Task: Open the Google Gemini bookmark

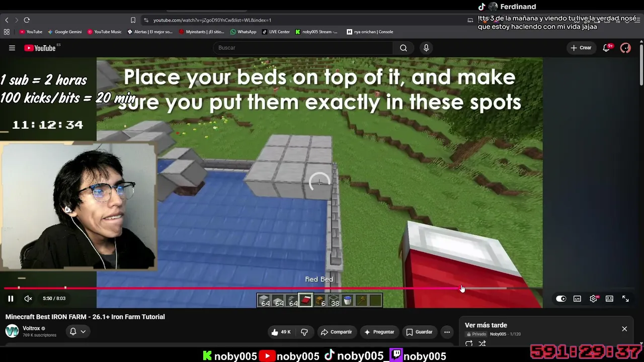Action: [64, 32]
